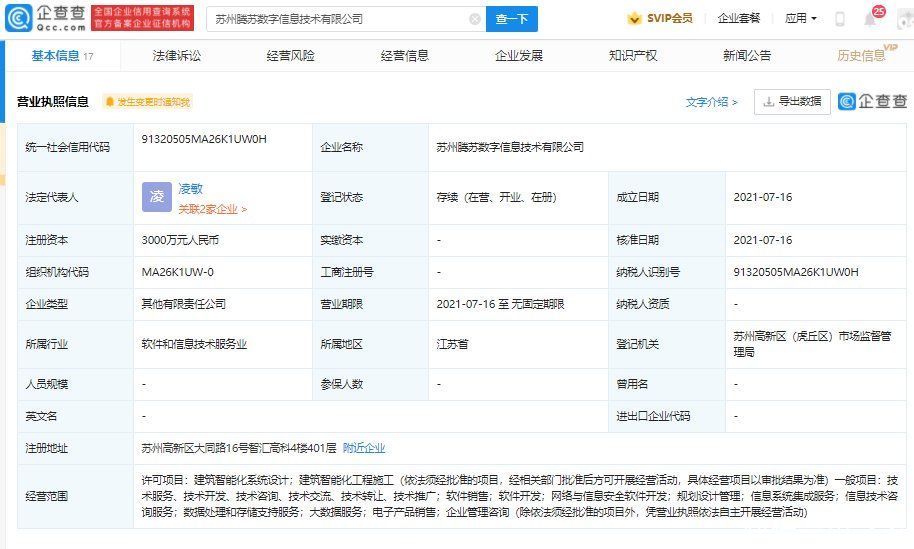Click the bell icon in 发生变更时通知我
This screenshot has width=914, height=549.
(x=109, y=102)
